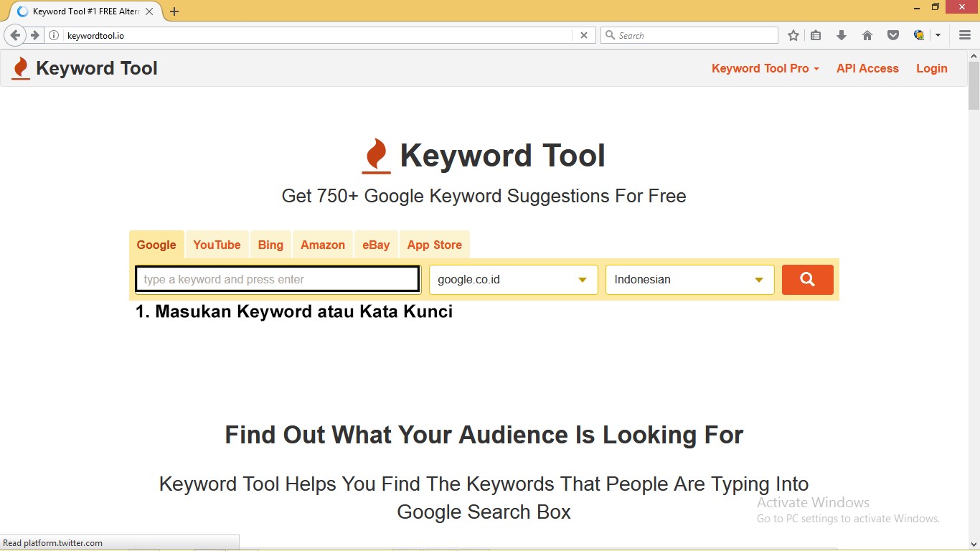This screenshot has width=980, height=551.
Task: Click the browser back arrow button
Action: (x=15, y=35)
